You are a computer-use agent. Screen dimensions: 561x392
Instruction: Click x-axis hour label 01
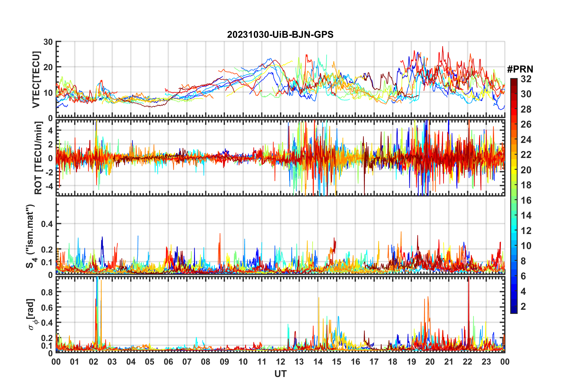click(x=75, y=362)
